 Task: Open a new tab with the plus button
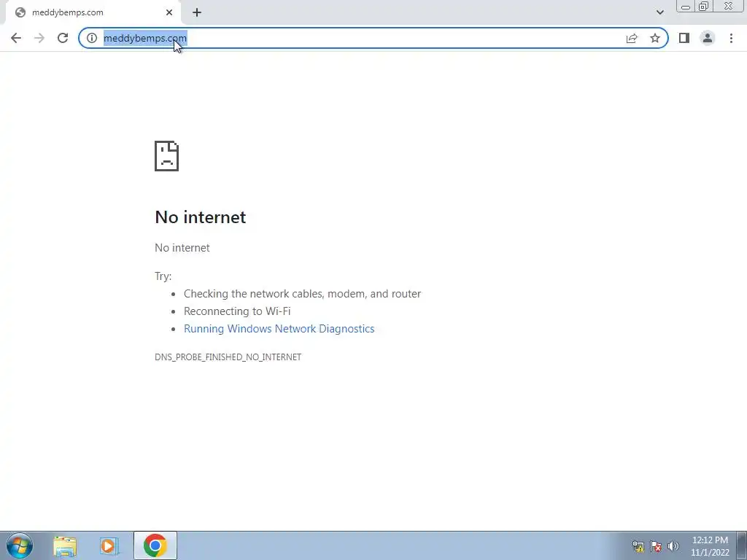pyautogui.click(x=197, y=12)
